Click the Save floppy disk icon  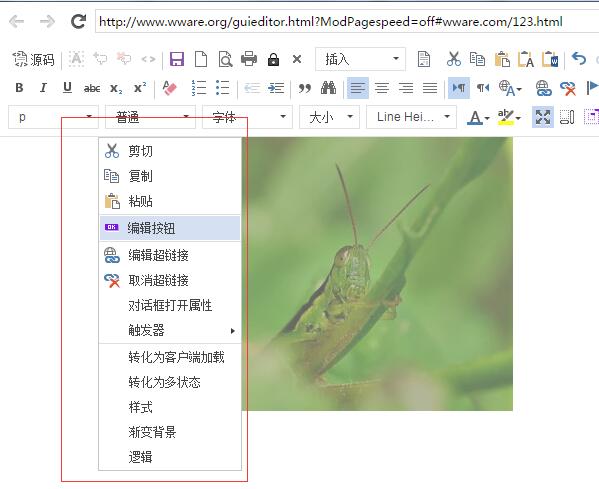[x=176, y=59]
